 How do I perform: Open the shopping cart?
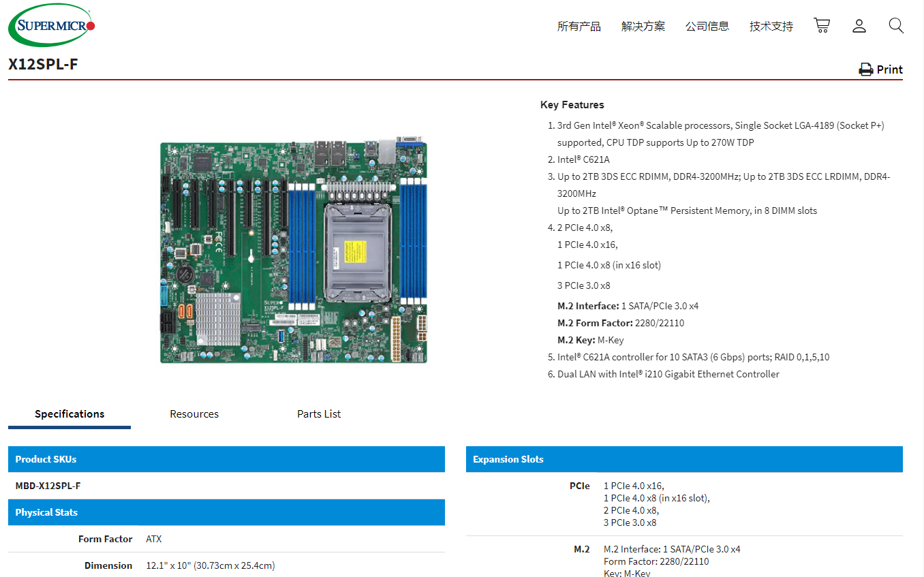(x=822, y=26)
